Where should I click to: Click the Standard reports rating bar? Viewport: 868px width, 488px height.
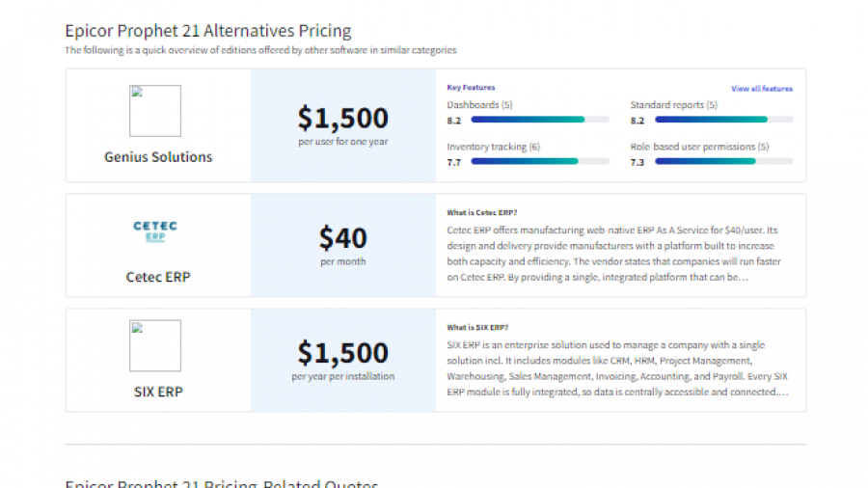point(723,120)
